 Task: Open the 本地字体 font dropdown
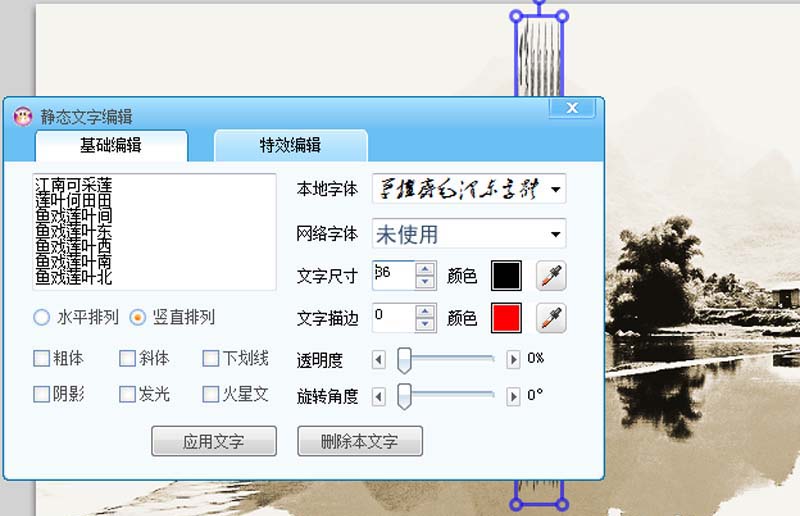coord(556,189)
